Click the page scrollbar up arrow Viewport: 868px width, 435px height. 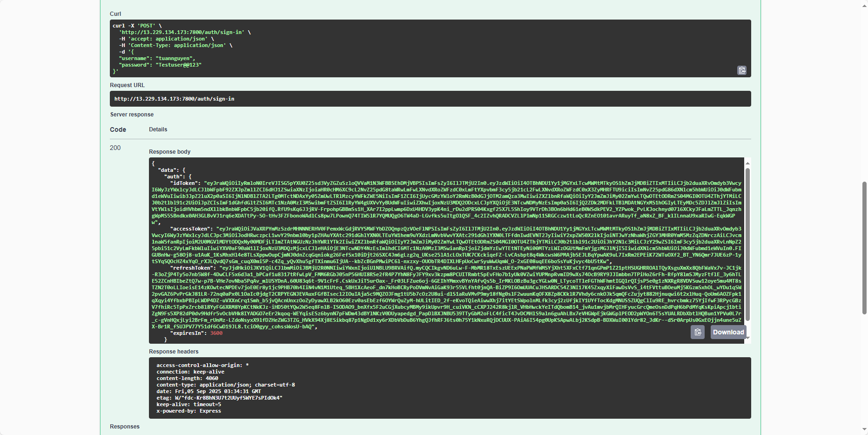tap(864, 3)
